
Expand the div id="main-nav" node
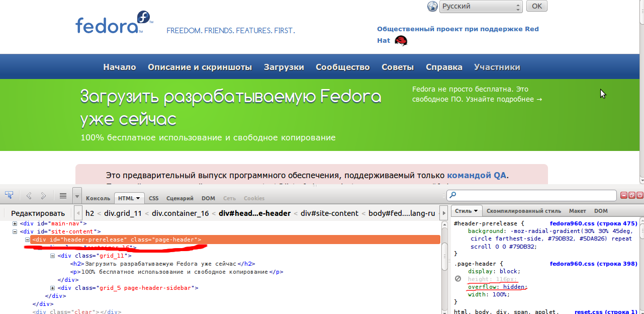15,223
